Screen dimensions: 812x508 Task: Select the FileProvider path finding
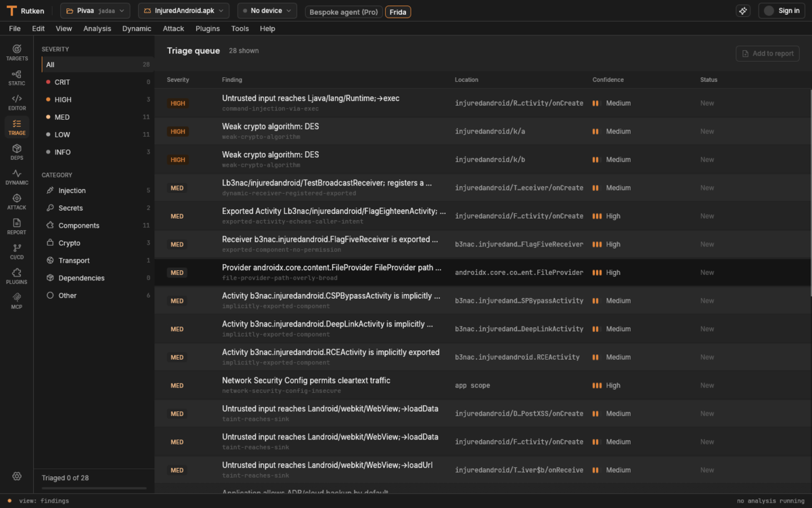coord(482,272)
